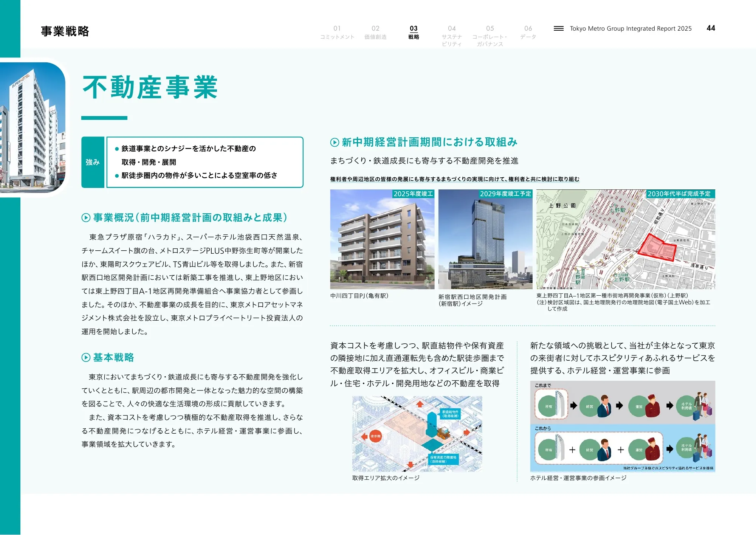Click the 不動産事業 main heading
This screenshot has width=756, height=535.
click(150, 87)
